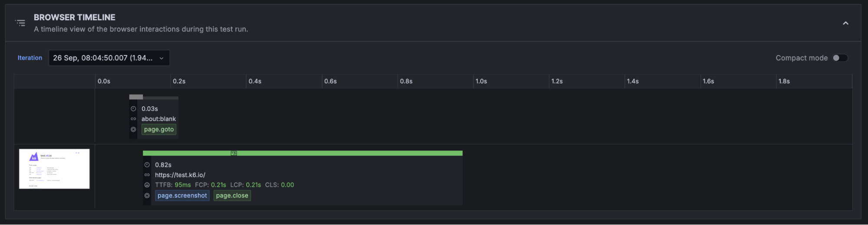Open the Iteration dropdown

pyautogui.click(x=109, y=58)
